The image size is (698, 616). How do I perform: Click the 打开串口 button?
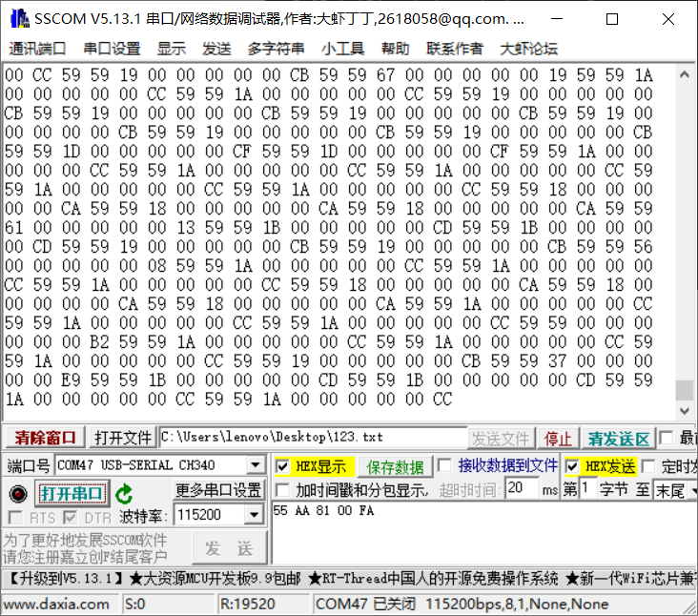[72, 494]
